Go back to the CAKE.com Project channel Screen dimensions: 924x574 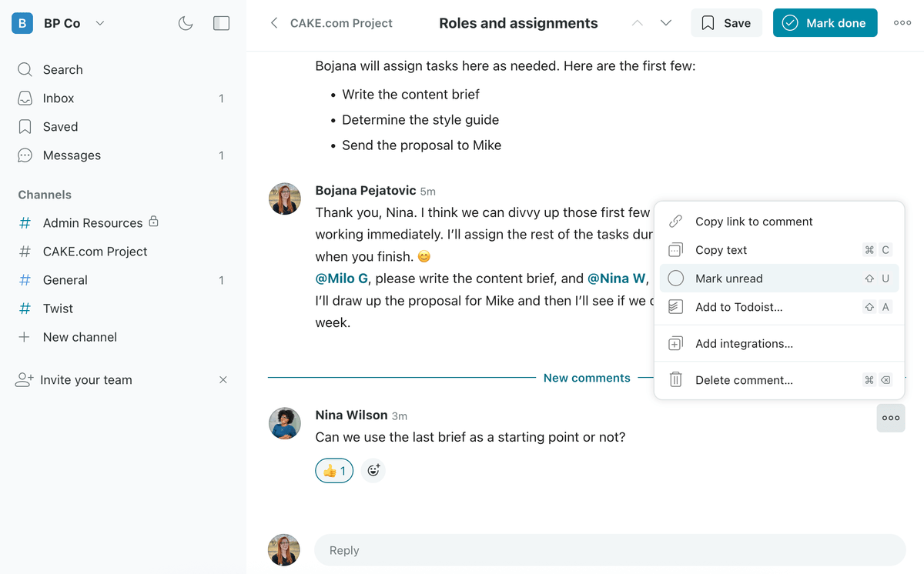[x=331, y=23]
